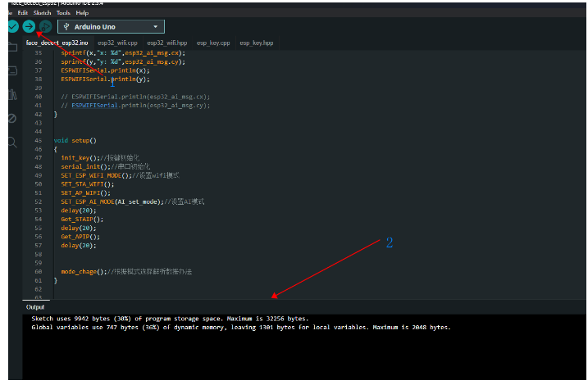This screenshot has width=588, height=385.
Task: Open the Tools menu
Action: 63,13
